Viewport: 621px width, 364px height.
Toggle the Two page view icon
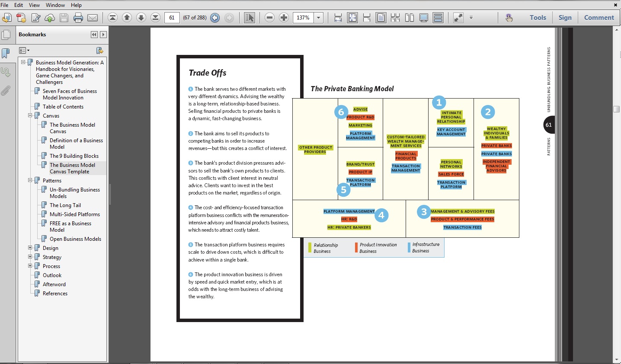click(410, 18)
